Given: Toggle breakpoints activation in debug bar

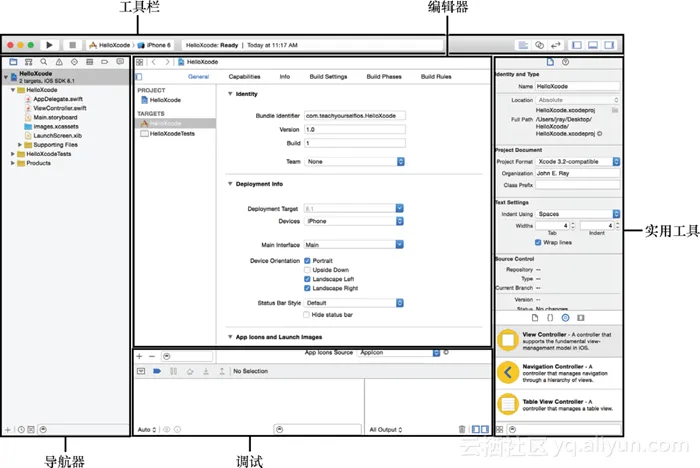Looking at the screenshot, I should 157,371.
